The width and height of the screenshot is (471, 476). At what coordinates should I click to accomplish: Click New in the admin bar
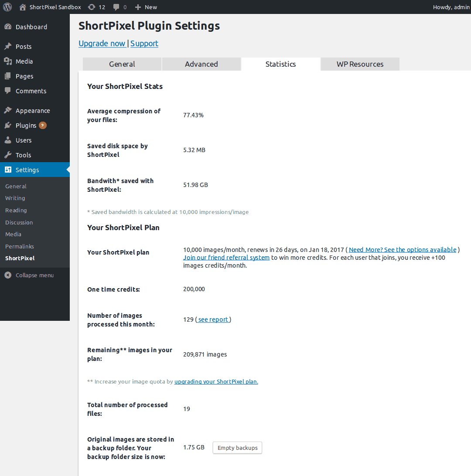151,7
